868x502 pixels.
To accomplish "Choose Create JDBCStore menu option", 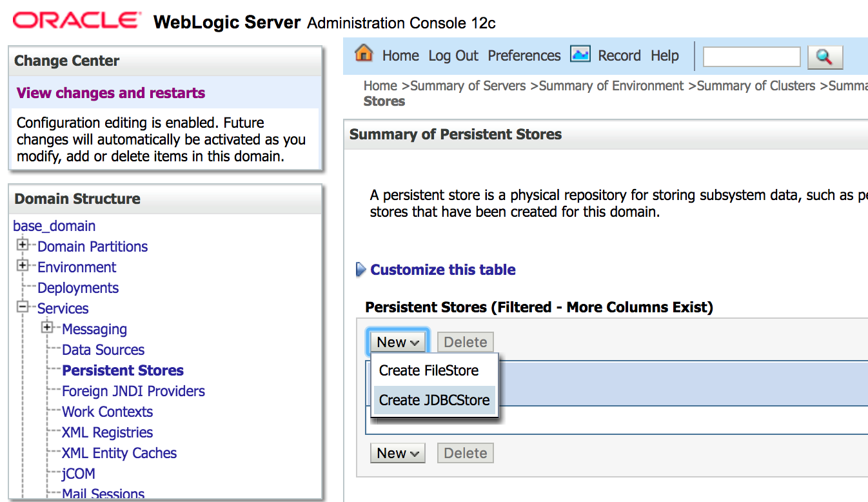I will pos(434,400).
